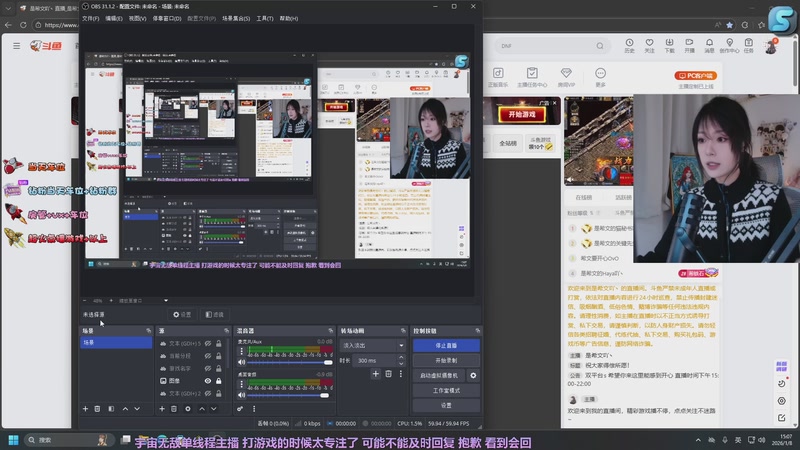Open the mixer toolbar three-dot menu
The image size is (800, 450).
(x=254, y=409)
